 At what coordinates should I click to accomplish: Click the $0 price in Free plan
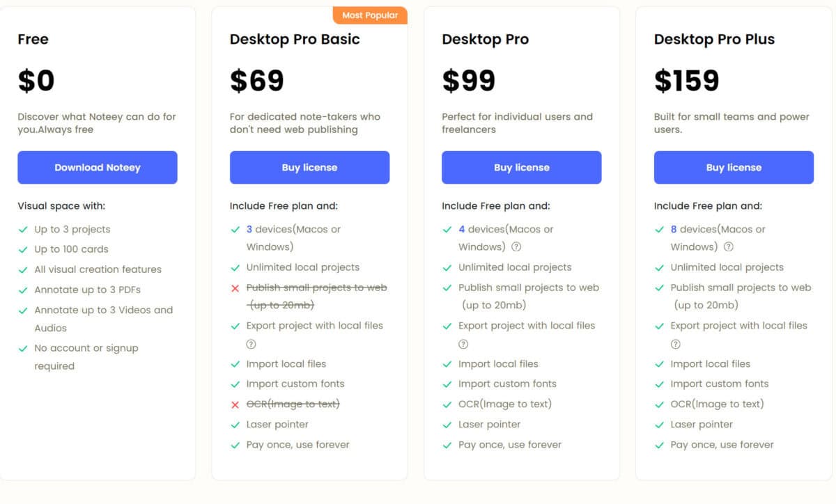36,81
